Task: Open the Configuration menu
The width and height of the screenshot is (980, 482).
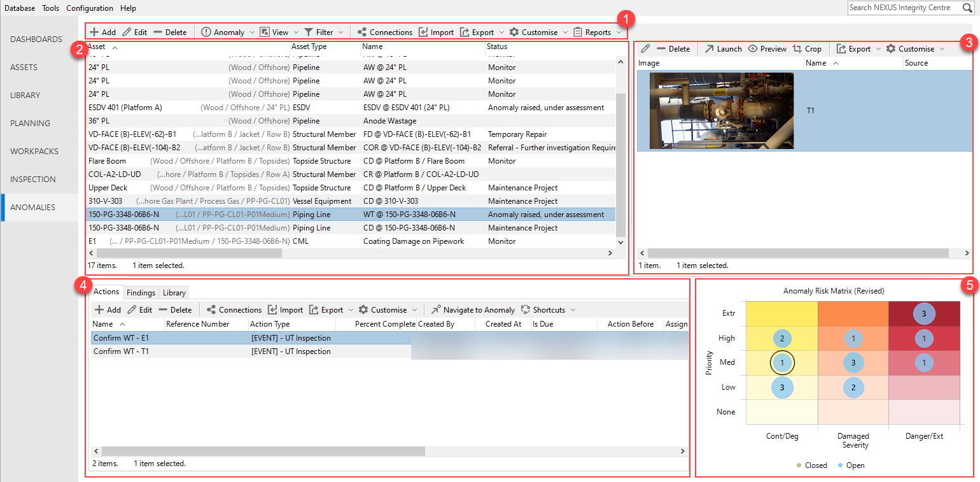Action: 90,8
